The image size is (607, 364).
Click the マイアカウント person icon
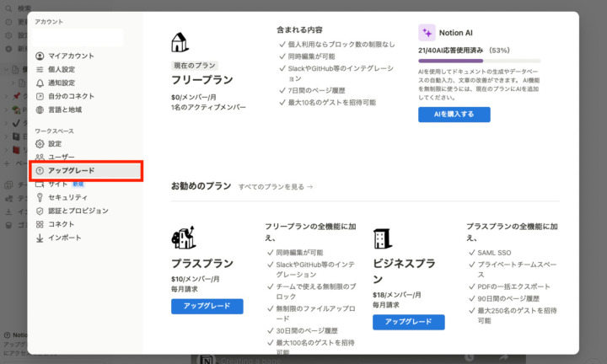tap(40, 56)
